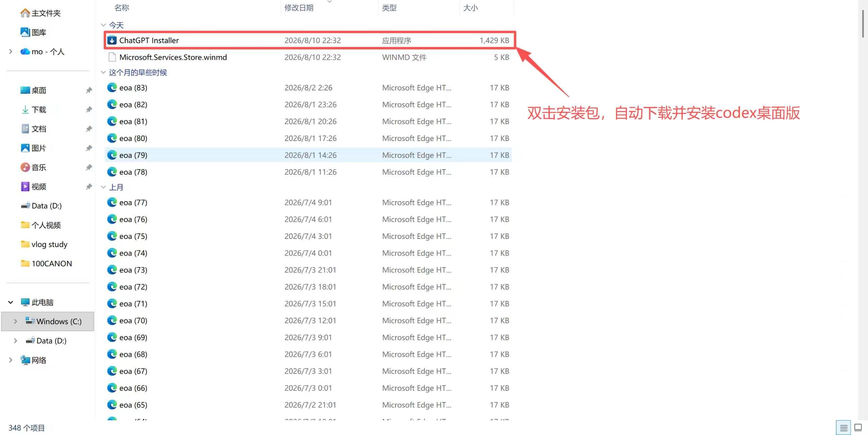Click the OneDrive cloud icon for mo - 个人

[25, 52]
